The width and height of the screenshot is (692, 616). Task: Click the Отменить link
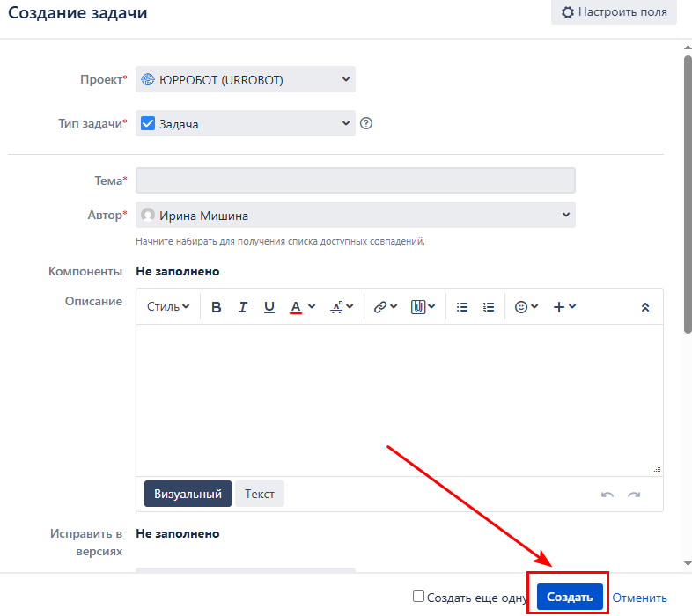coord(639,597)
